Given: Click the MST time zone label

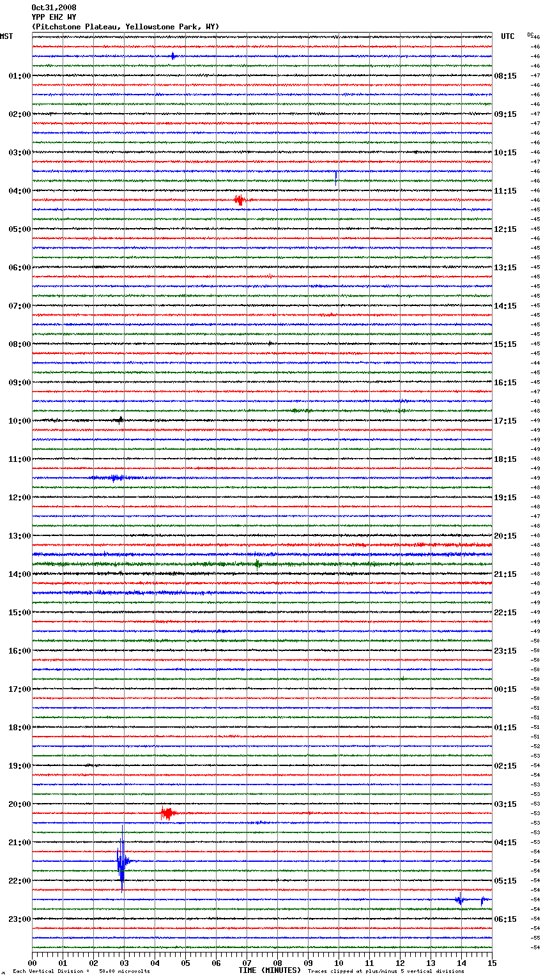Looking at the screenshot, I should pyautogui.click(x=6, y=36).
